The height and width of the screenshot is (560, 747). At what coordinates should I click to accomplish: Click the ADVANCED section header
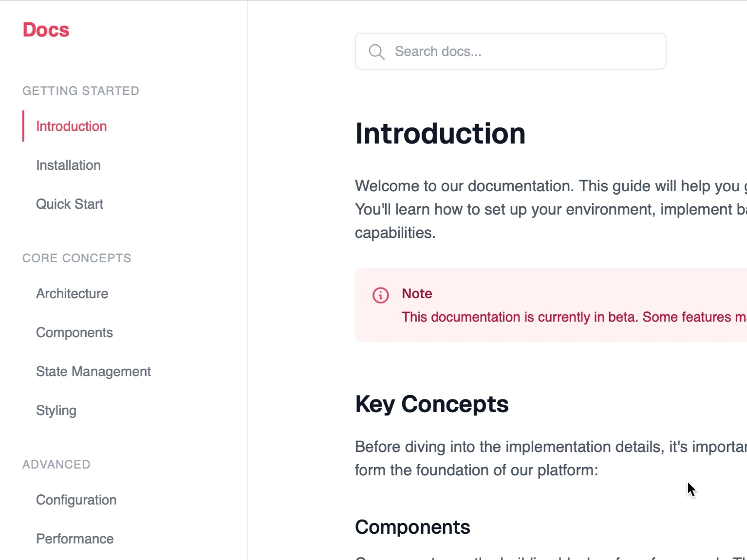click(x=56, y=464)
